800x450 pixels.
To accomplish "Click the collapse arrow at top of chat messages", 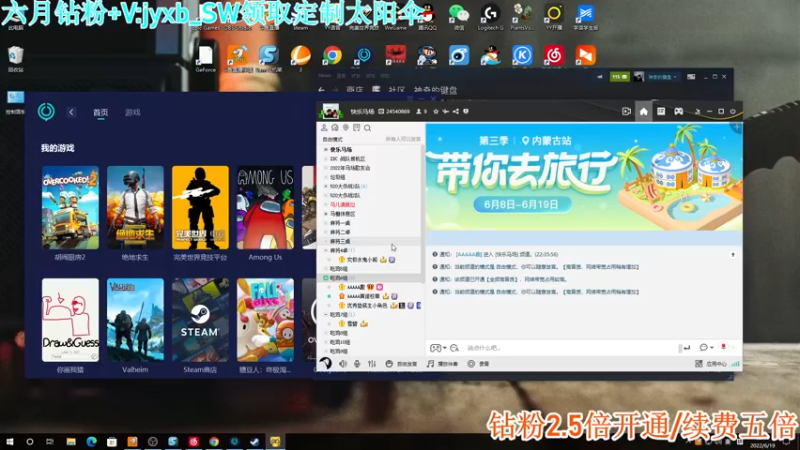I will pos(733,255).
